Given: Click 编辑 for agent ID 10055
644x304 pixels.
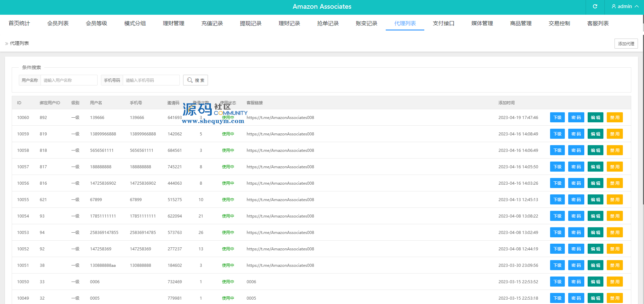Looking at the screenshot, I should pyautogui.click(x=595, y=199).
